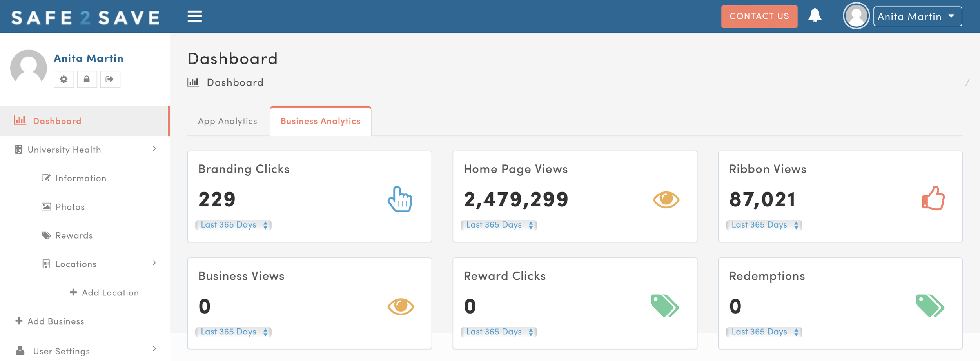
Task: Click the Home Page Views eye icon
Action: (666, 199)
